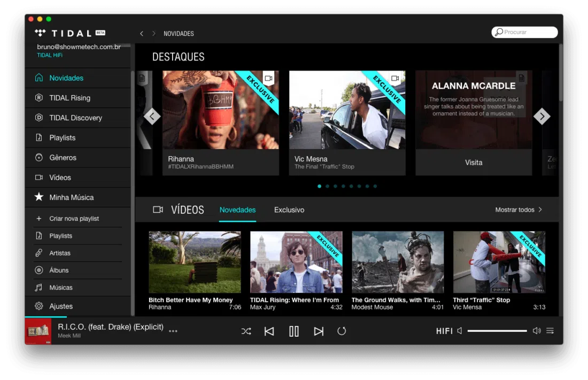Screen dimensions: 588x380
Task: Go forward with the navigation arrow
Action: [x=154, y=33]
